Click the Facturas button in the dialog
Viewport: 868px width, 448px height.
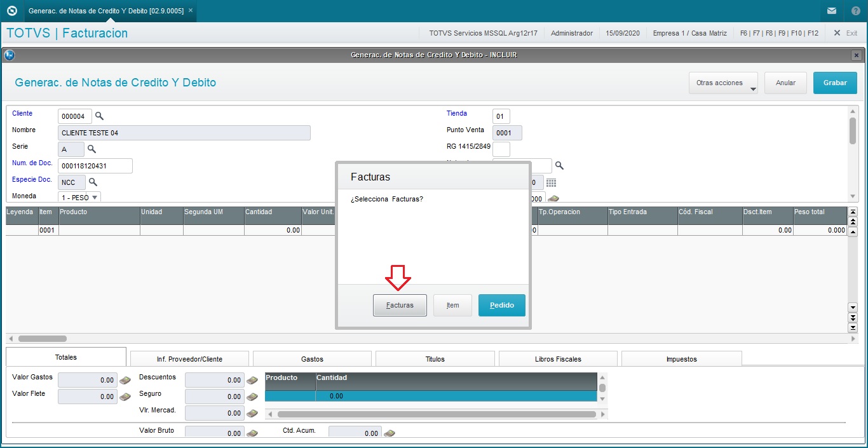pyautogui.click(x=400, y=305)
